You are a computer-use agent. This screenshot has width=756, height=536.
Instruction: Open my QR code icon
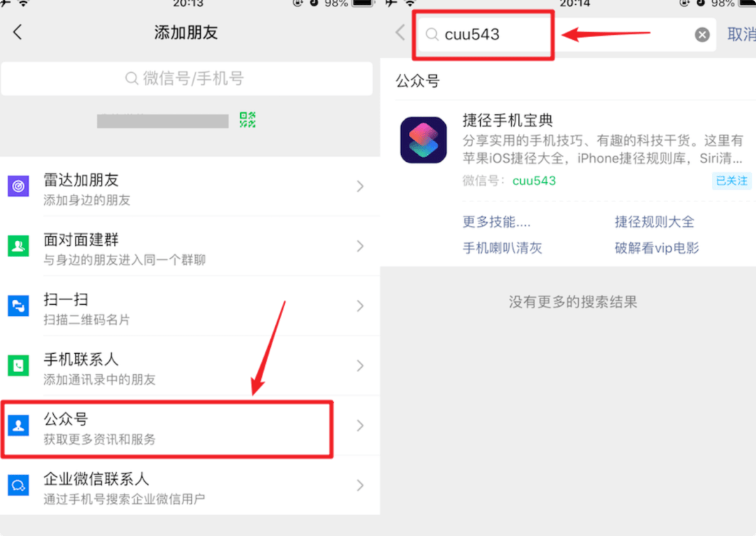click(x=247, y=120)
